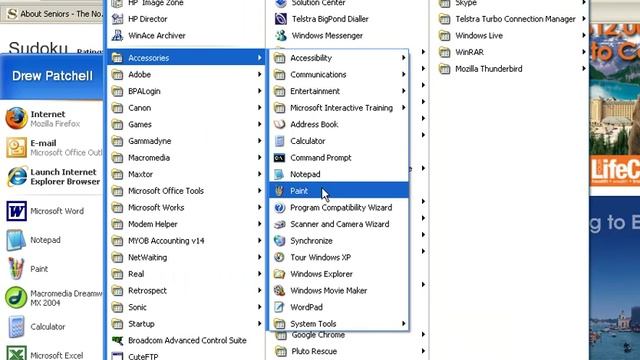Switch to the About Seniors browser tab
640x360 pixels.
53,14
